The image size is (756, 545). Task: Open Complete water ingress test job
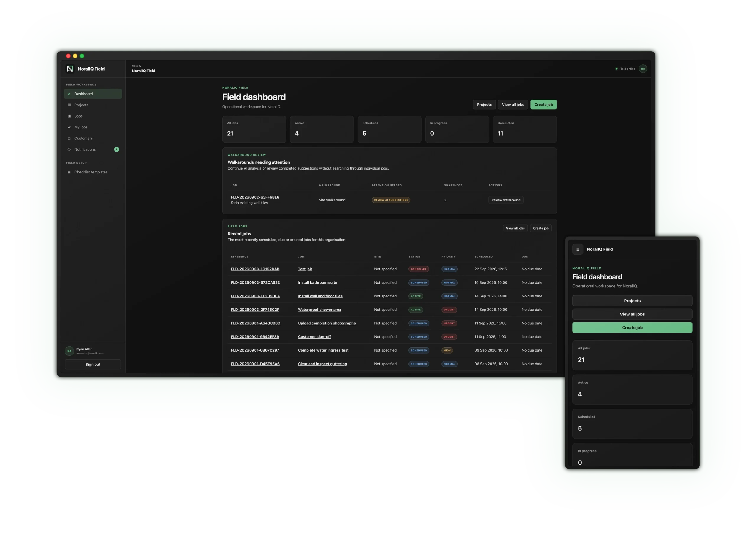pyautogui.click(x=323, y=350)
